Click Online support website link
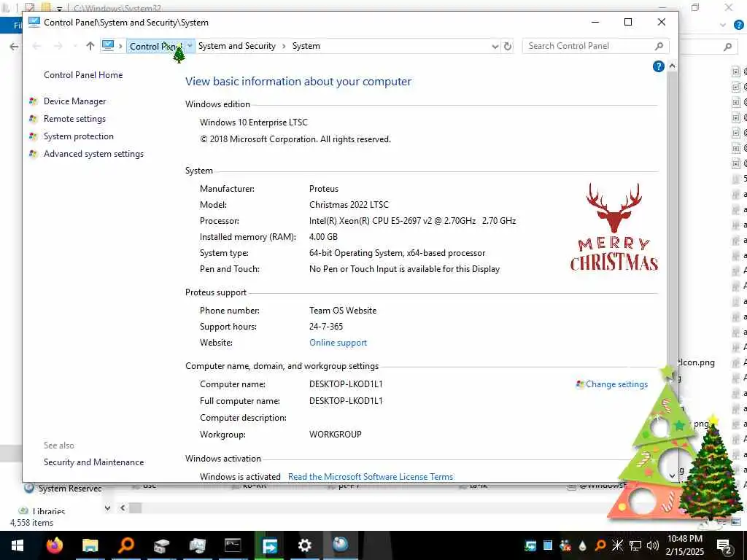 coord(338,343)
